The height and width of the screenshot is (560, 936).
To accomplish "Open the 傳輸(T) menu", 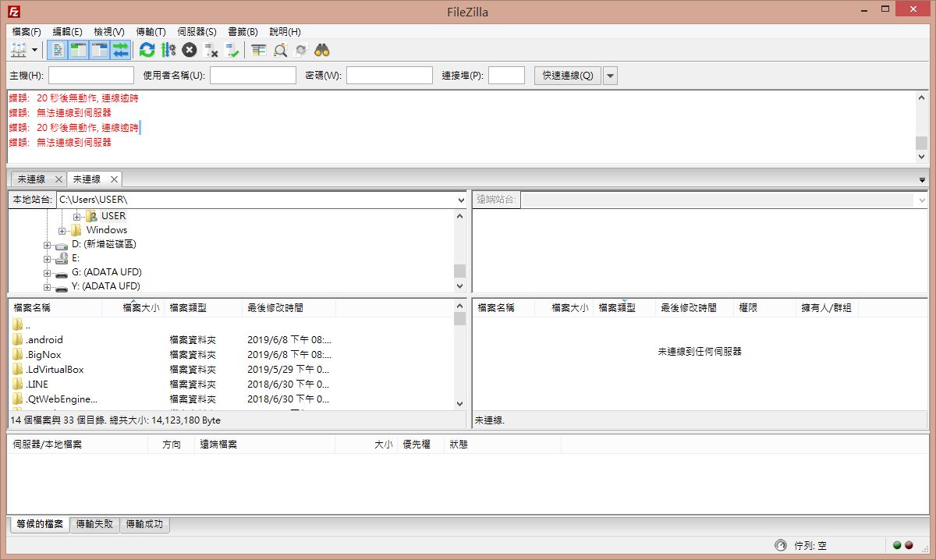I will (151, 32).
